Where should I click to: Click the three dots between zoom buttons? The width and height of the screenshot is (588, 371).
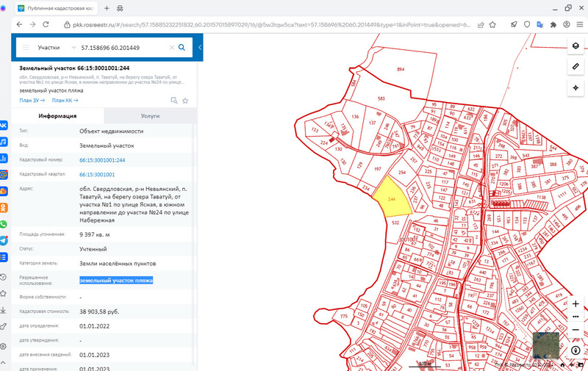pyautogui.click(x=576, y=317)
